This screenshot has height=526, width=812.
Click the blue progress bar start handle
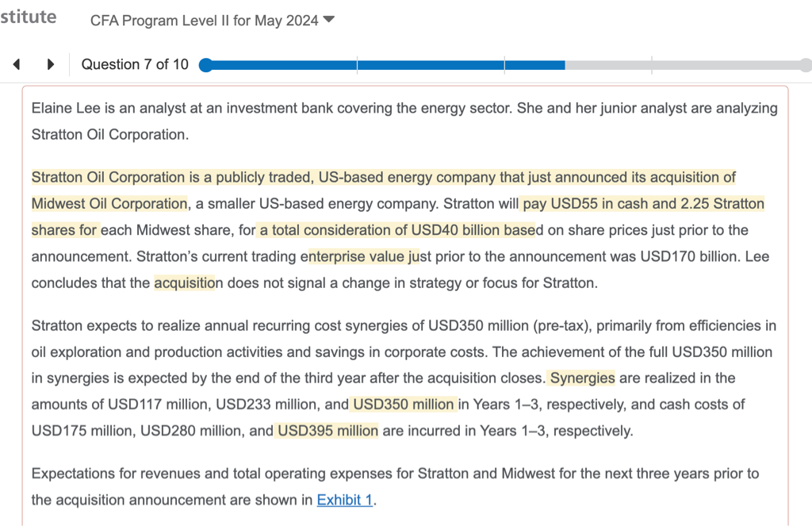(205, 65)
